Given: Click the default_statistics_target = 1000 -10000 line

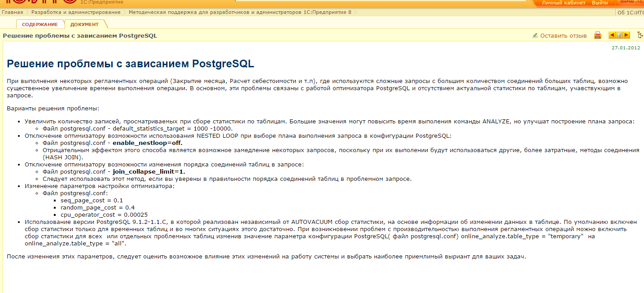Looking at the screenshot, I should [137, 128].
